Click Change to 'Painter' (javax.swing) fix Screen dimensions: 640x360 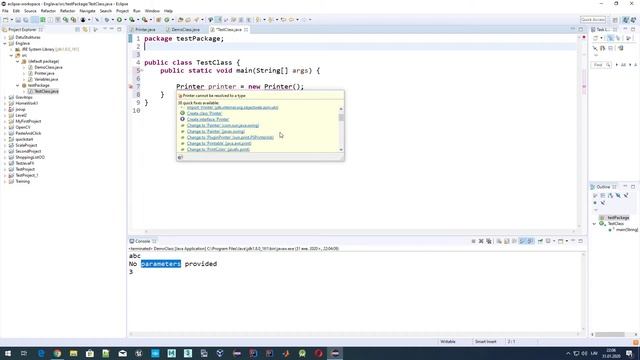[x=216, y=131]
